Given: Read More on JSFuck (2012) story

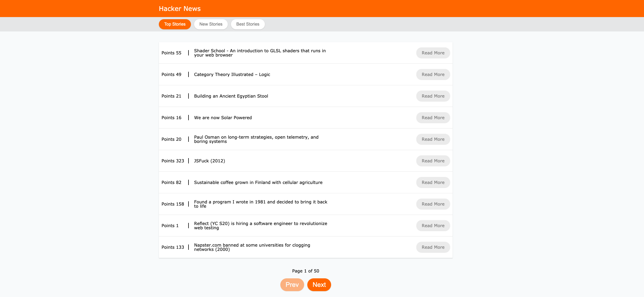Looking at the screenshot, I should point(433,161).
